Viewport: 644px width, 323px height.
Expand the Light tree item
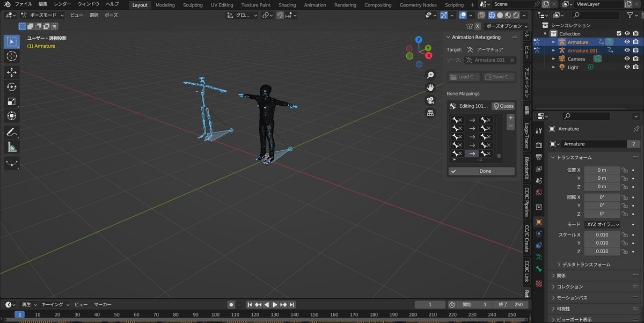point(554,68)
